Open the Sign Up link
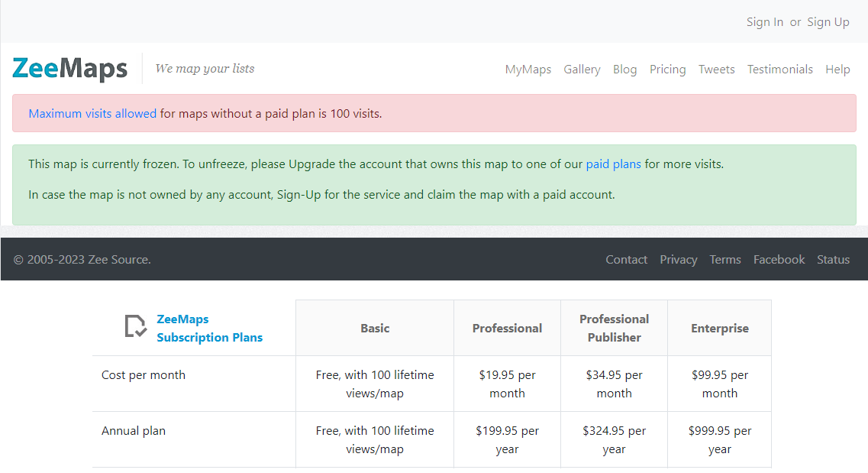Viewport: 868px width, 473px height. [x=828, y=22]
